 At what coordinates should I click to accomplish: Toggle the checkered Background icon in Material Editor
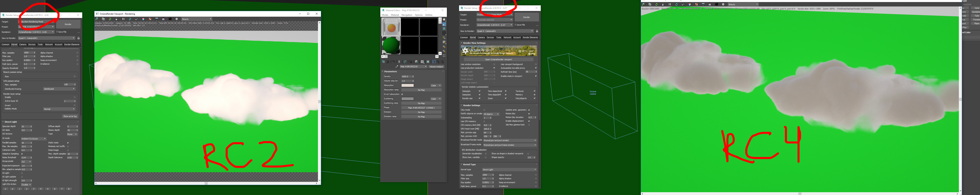pos(444,29)
